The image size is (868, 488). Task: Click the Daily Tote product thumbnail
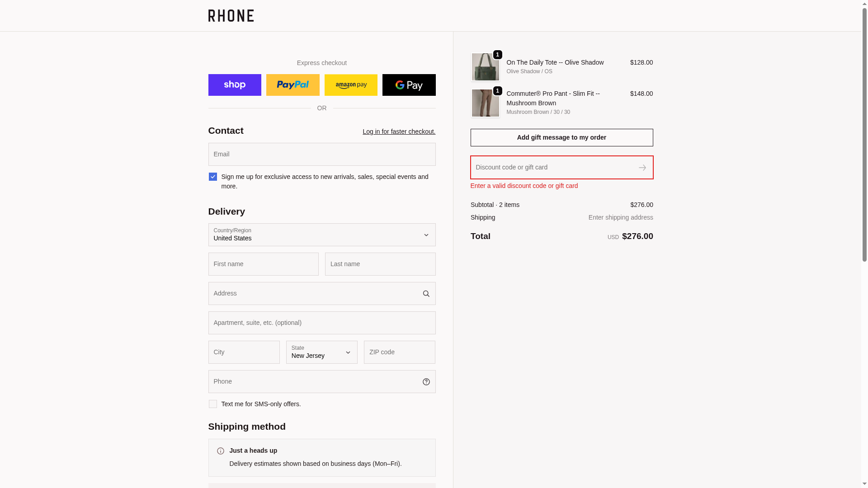coord(485,67)
